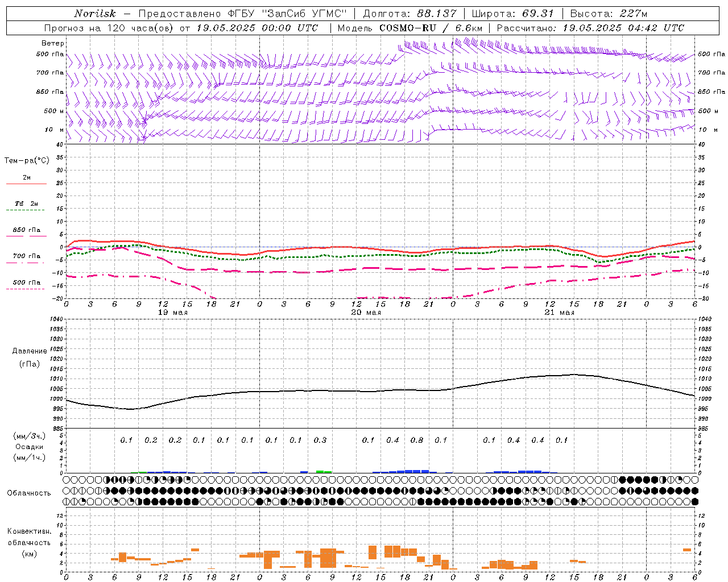
Task: Click the '(км)' unit label
Action: point(29,554)
